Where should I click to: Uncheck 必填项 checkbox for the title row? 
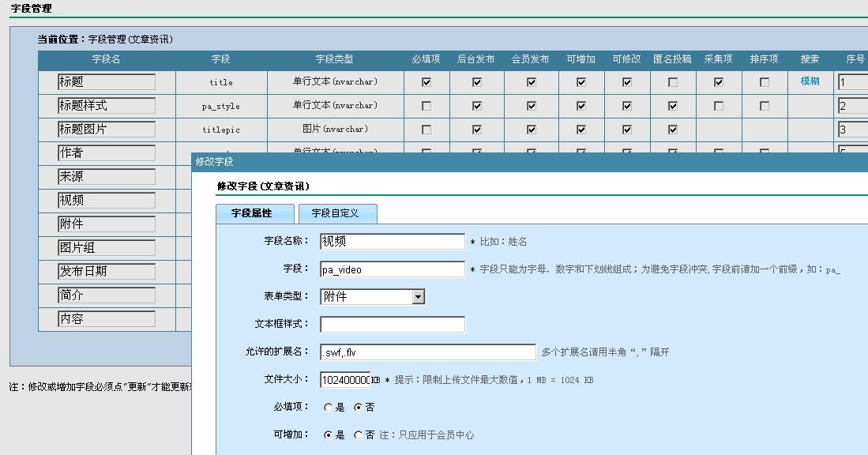(426, 82)
